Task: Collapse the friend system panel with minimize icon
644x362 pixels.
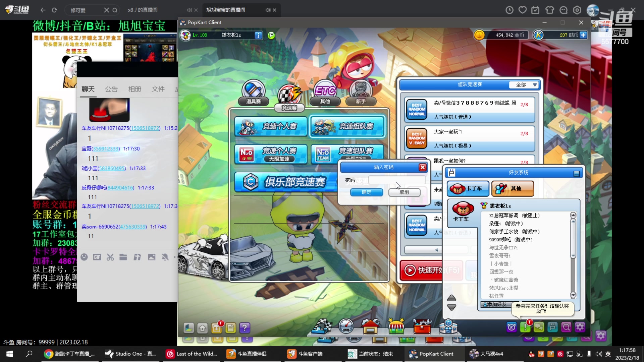Action: point(576,174)
